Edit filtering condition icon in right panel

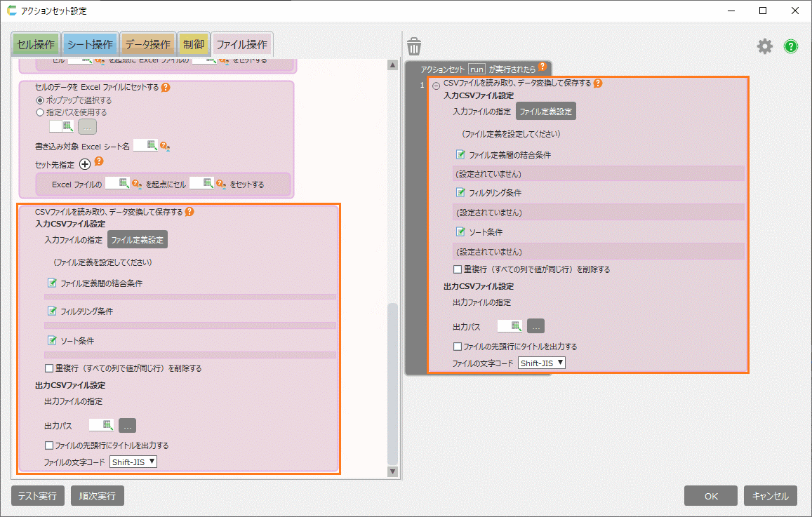tap(461, 193)
